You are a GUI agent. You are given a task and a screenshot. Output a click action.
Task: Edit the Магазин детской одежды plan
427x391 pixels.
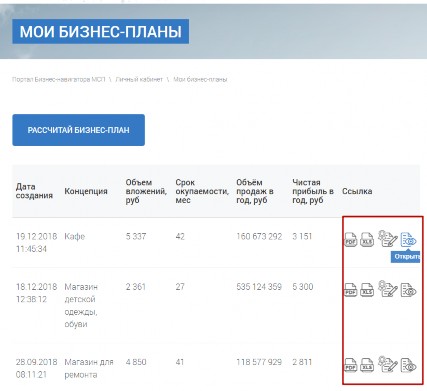pyautogui.click(x=388, y=289)
